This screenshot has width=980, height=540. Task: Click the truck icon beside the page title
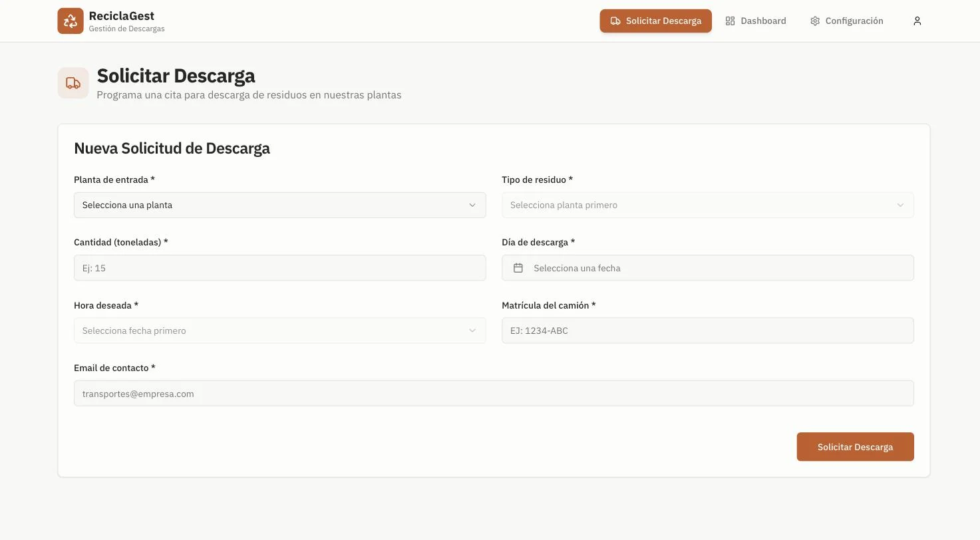[73, 83]
